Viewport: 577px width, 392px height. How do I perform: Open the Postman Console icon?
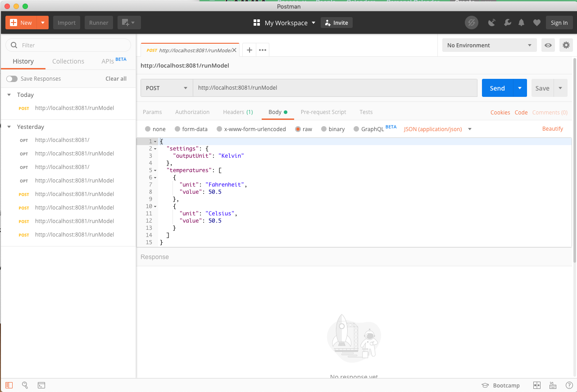click(41, 385)
